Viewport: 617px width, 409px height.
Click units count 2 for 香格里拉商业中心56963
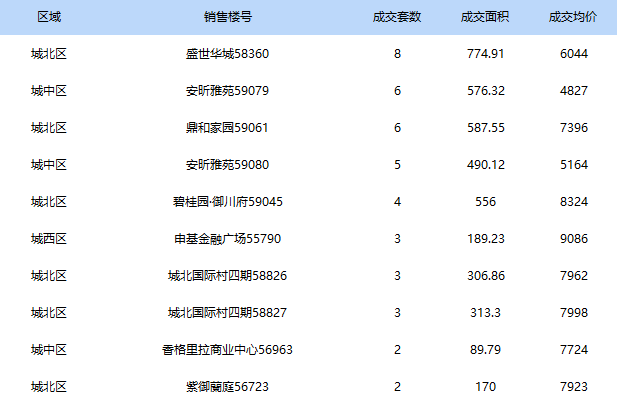pyautogui.click(x=397, y=350)
